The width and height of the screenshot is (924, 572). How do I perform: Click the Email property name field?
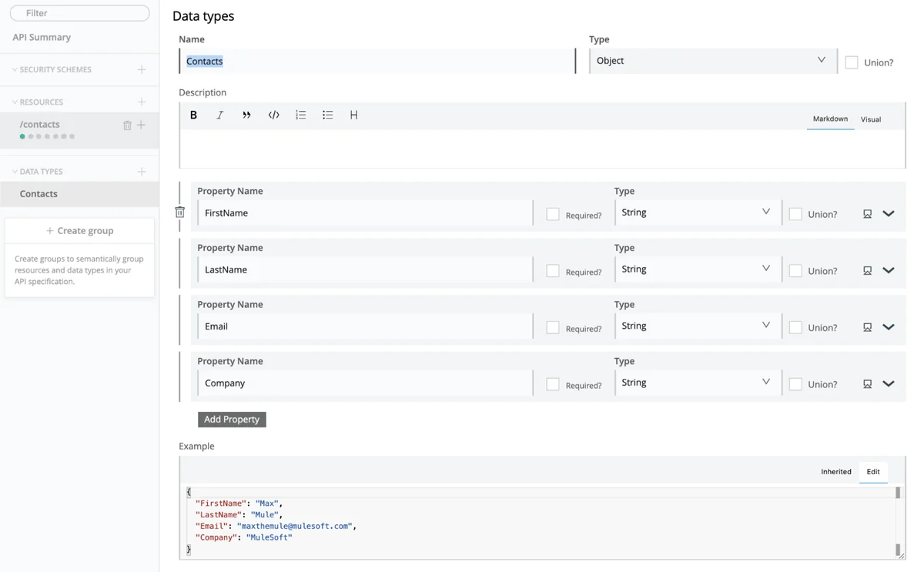coord(365,326)
